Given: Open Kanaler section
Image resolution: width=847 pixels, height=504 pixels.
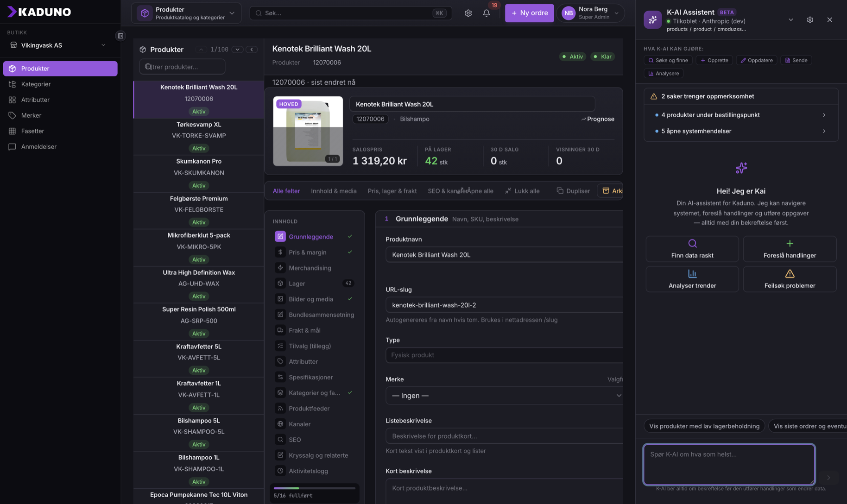Looking at the screenshot, I should 314,424.
